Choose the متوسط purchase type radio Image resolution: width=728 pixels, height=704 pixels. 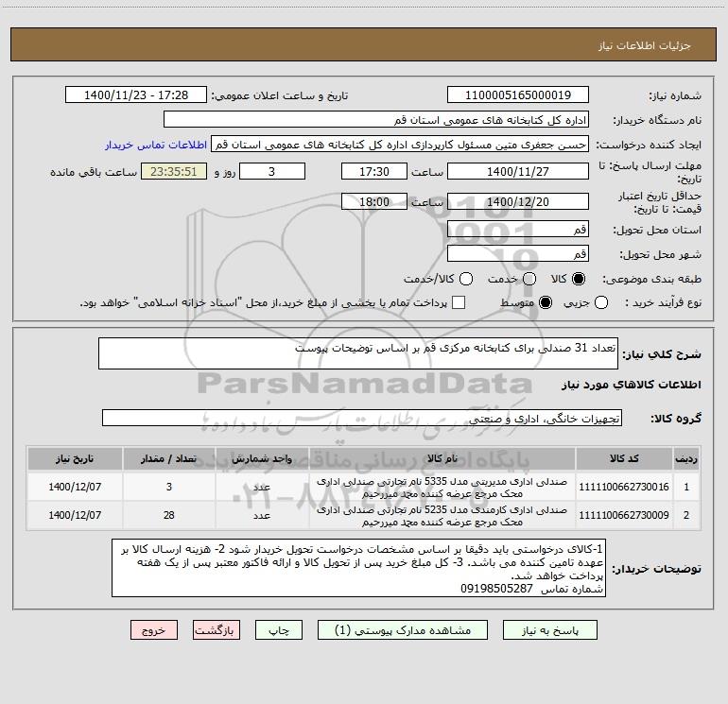pyautogui.click(x=546, y=302)
